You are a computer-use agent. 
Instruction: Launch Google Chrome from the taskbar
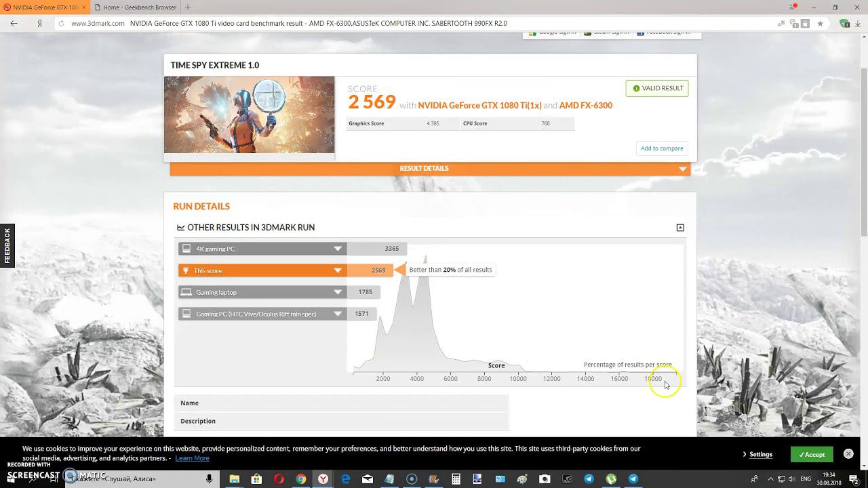click(x=301, y=479)
